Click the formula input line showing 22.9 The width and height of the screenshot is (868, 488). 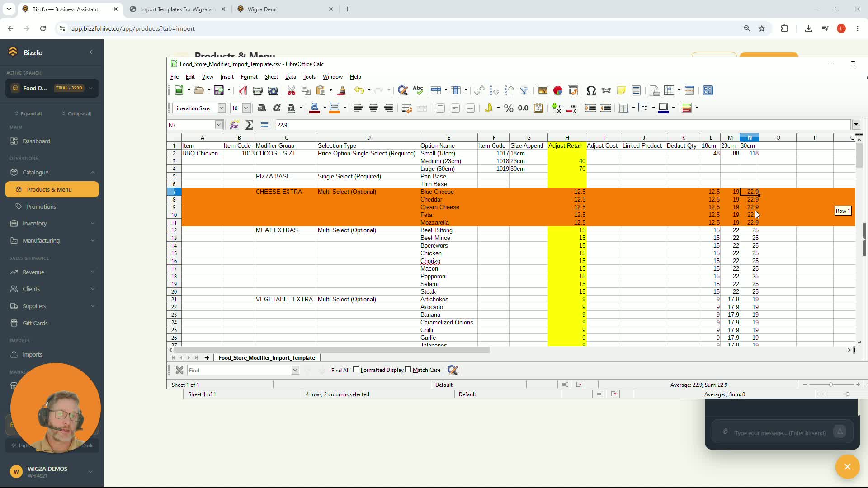(563, 125)
